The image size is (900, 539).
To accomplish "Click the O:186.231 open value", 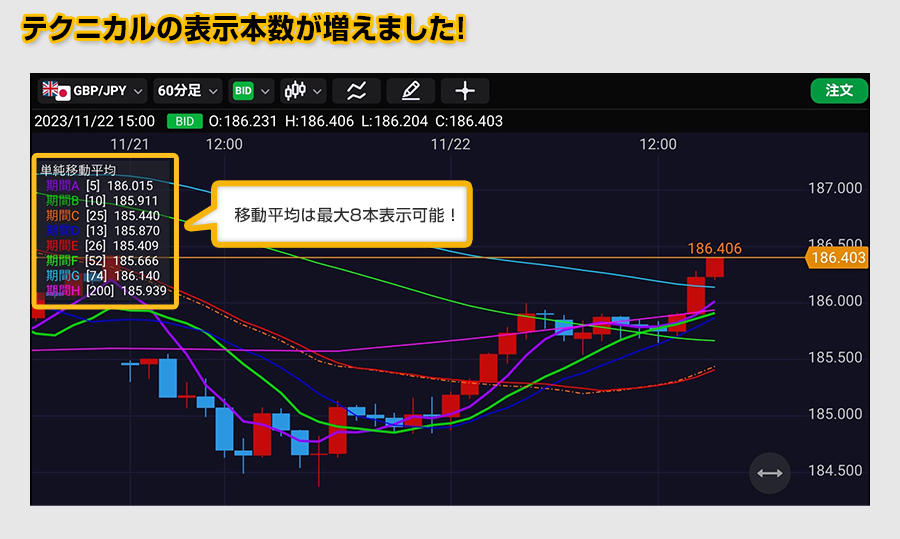I will pos(243,121).
